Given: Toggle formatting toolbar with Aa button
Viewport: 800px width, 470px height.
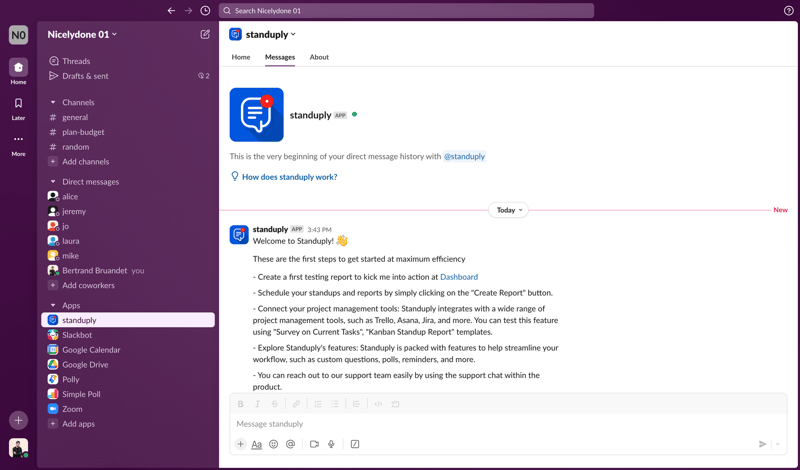Looking at the screenshot, I should click(x=257, y=444).
